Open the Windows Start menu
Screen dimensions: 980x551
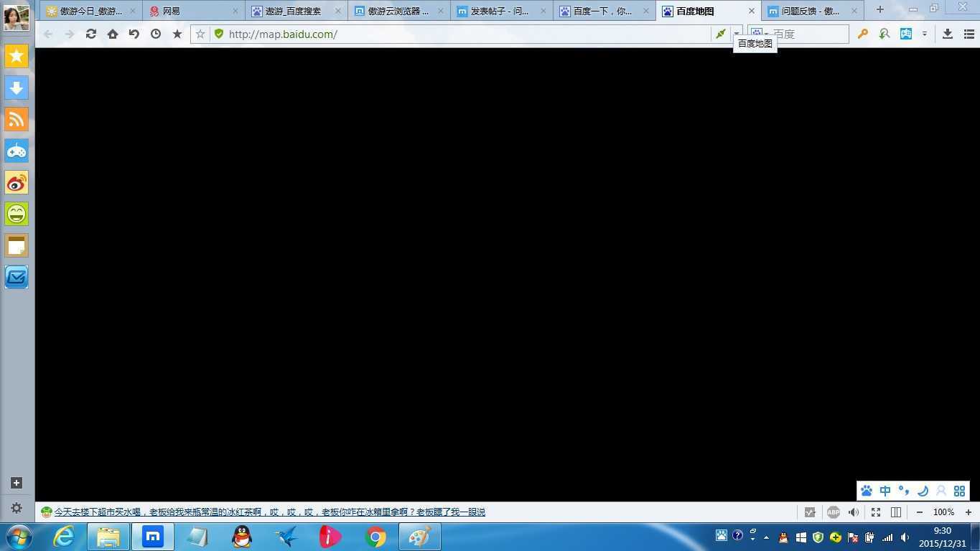pos(19,537)
